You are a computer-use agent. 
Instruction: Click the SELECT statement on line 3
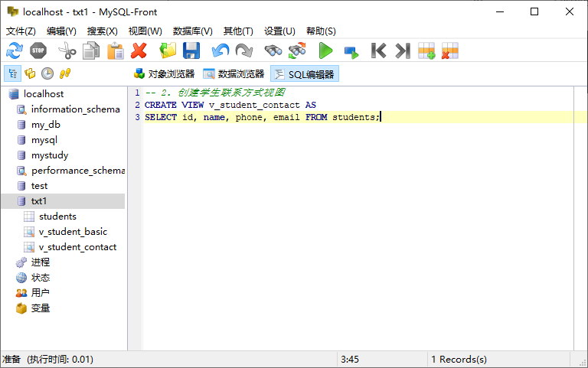(262, 117)
